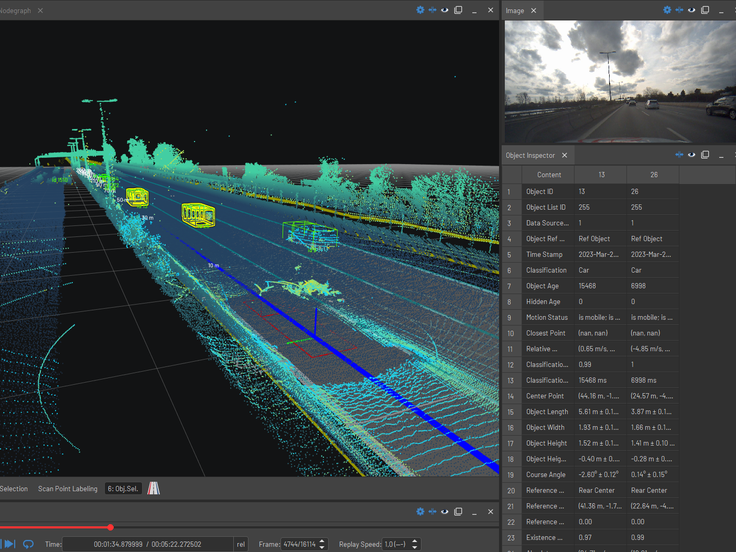This screenshot has width=736, height=552.
Task: Select the Nodegraph tab
Action: click(x=15, y=10)
